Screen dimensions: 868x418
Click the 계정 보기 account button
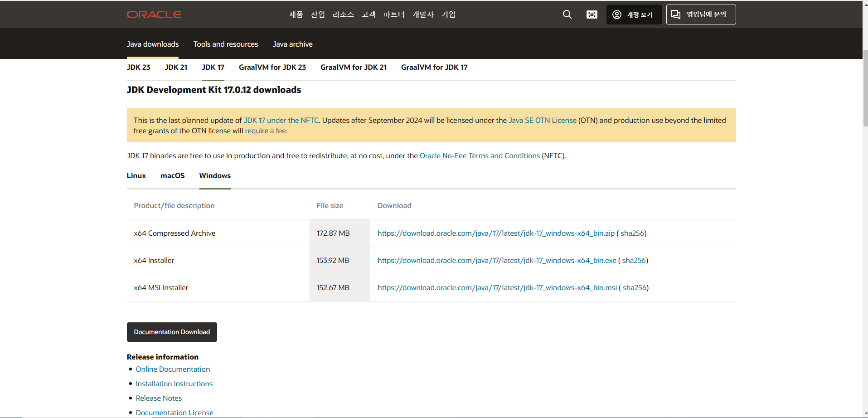634,15
